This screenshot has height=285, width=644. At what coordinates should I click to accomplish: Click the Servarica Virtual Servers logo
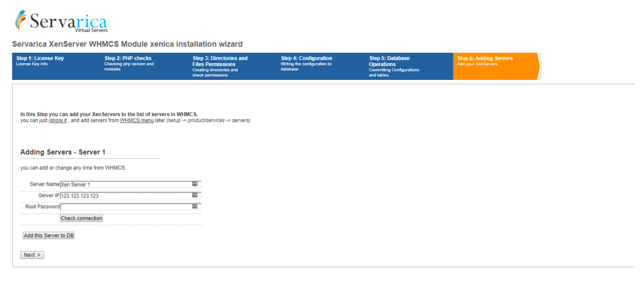[61, 21]
